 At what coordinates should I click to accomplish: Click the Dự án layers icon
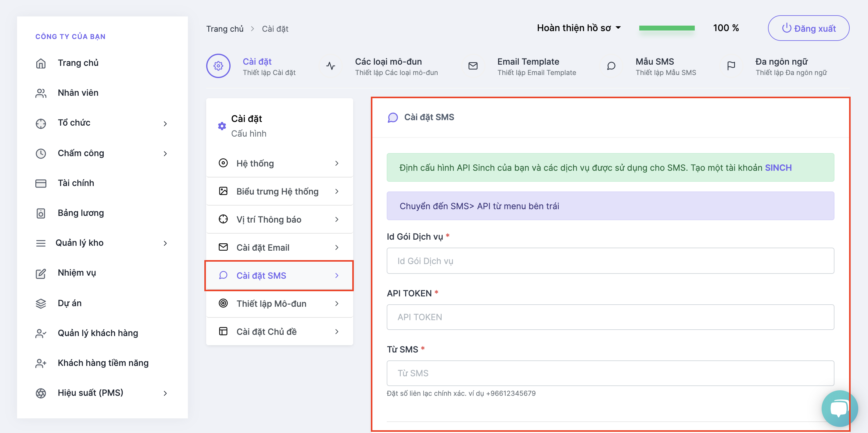coord(41,303)
